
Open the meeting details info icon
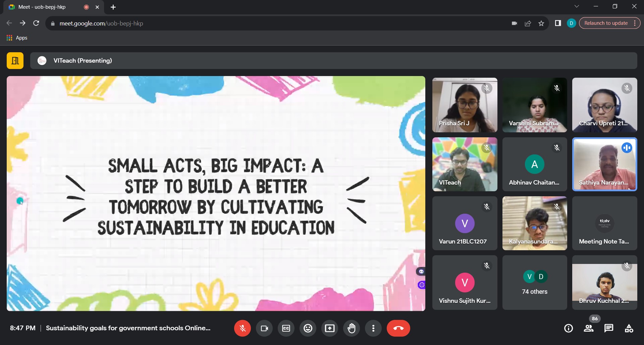tap(569, 328)
